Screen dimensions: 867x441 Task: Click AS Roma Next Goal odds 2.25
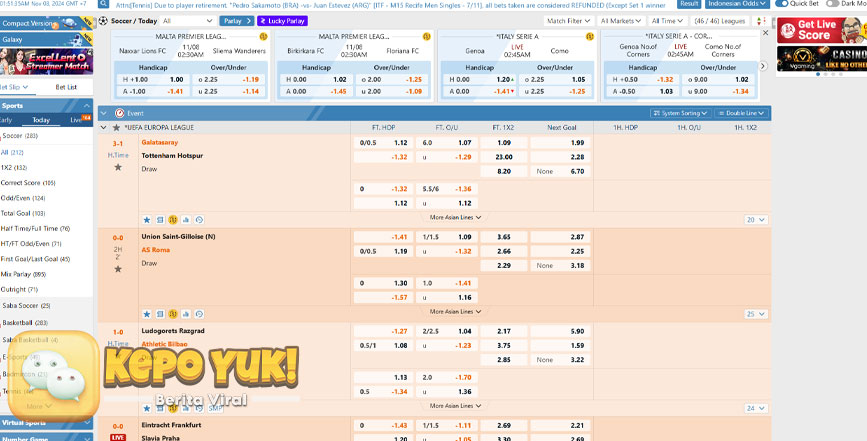coord(560,251)
